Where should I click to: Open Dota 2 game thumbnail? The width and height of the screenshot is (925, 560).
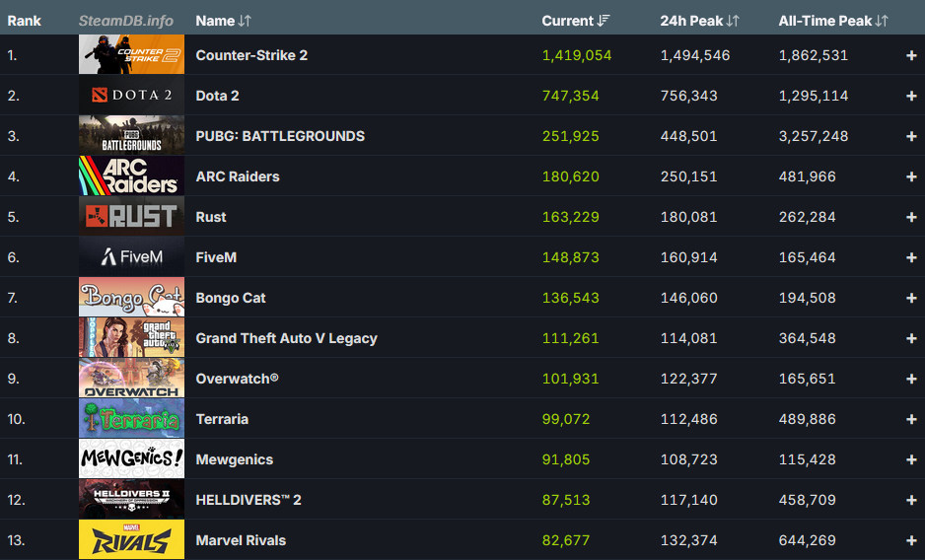click(131, 95)
